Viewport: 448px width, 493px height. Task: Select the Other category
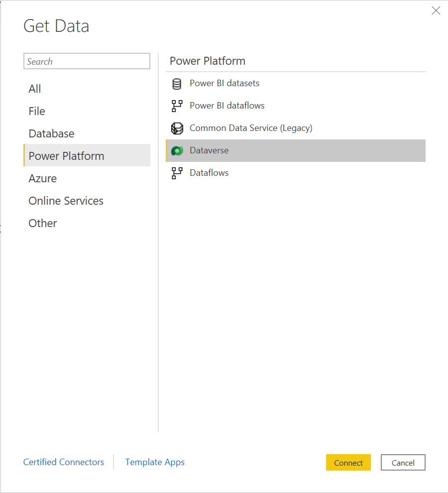[42, 223]
